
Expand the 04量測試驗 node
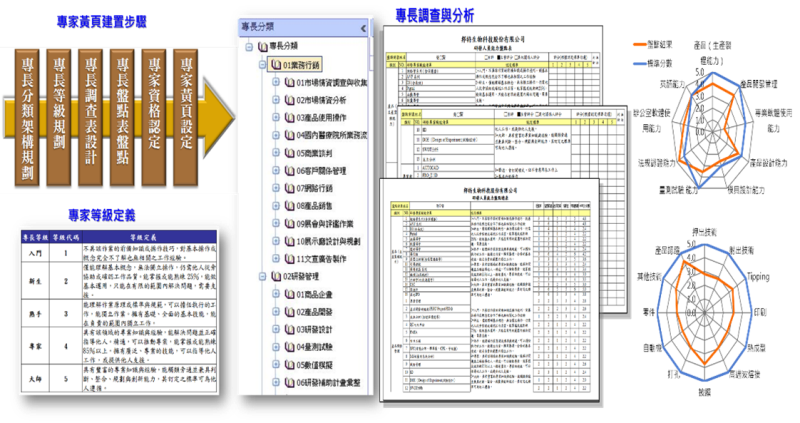(276, 347)
